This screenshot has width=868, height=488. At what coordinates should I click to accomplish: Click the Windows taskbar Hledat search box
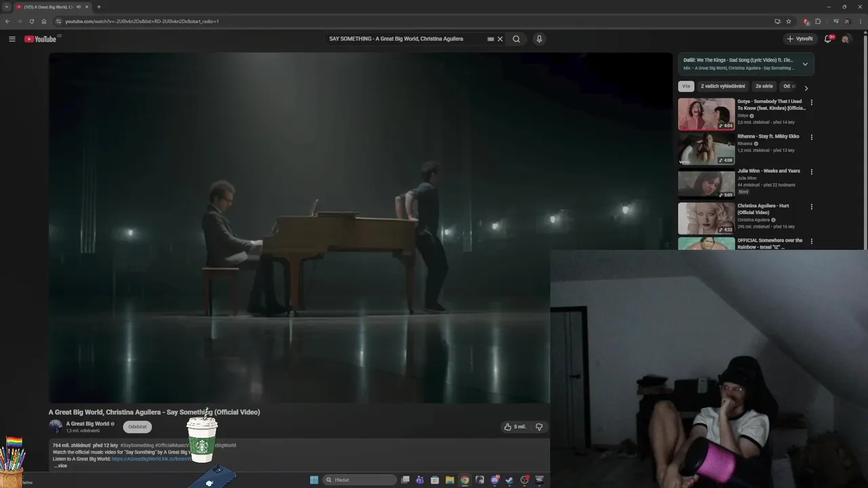359,480
